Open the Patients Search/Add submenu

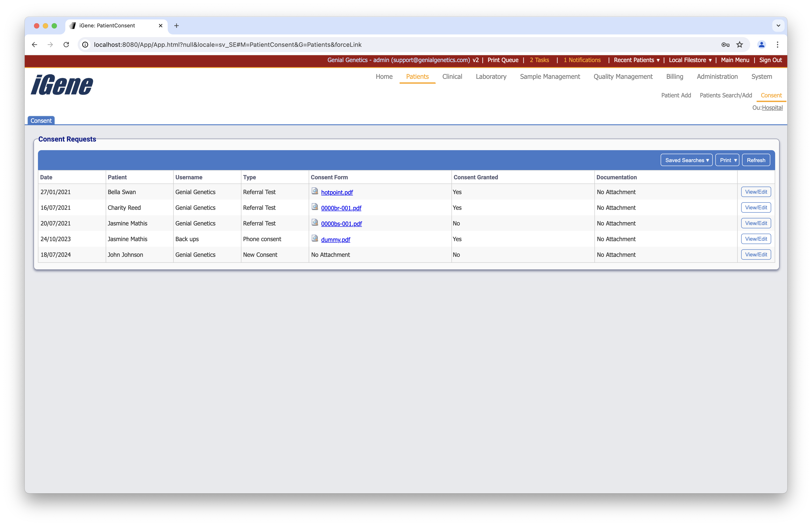click(x=726, y=95)
